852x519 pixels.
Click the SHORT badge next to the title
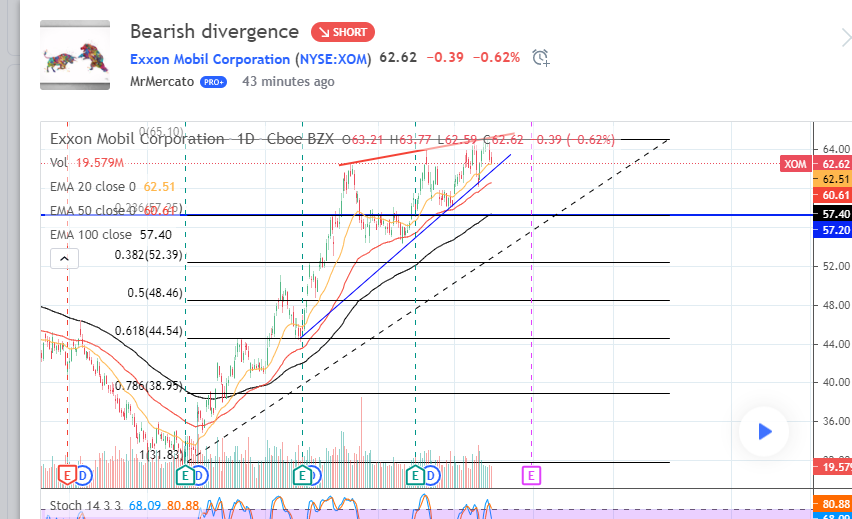point(343,32)
